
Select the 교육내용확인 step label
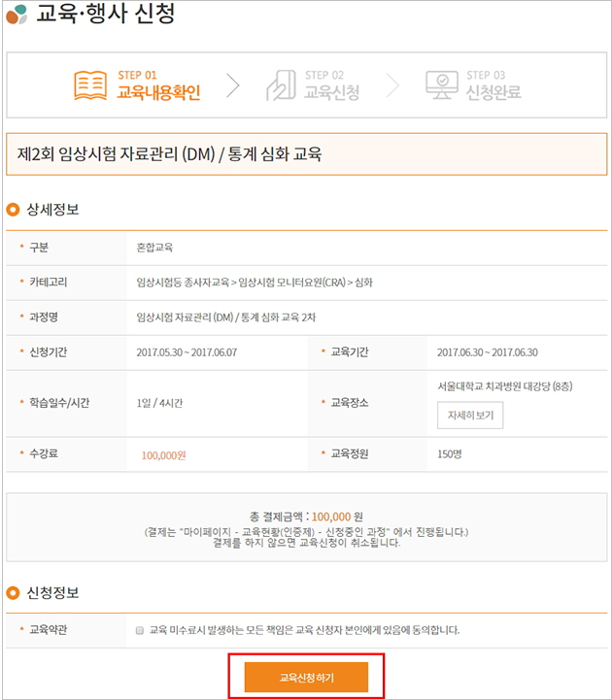[x=158, y=92]
